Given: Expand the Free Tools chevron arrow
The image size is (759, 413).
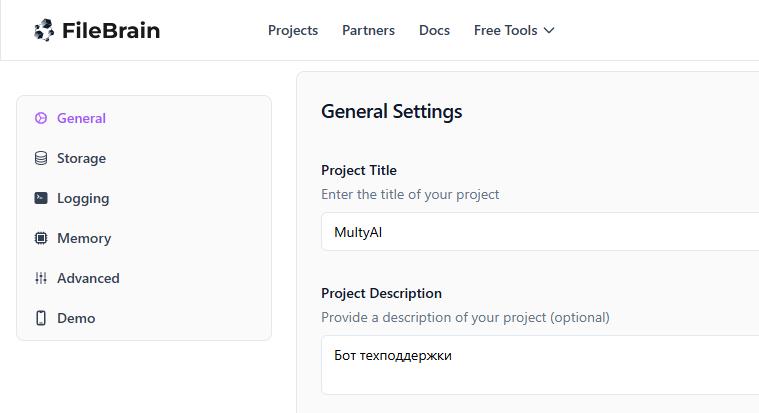Looking at the screenshot, I should 549,31.
